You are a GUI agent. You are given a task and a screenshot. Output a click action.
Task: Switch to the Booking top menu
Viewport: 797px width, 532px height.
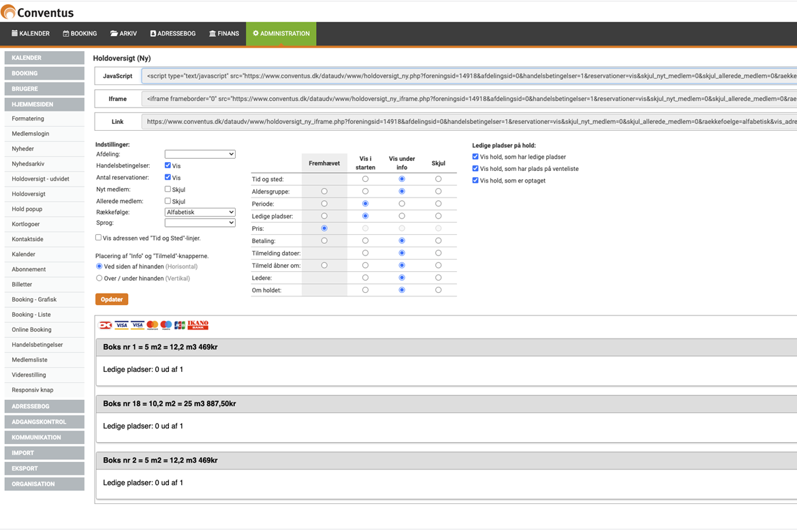(80, 33)
